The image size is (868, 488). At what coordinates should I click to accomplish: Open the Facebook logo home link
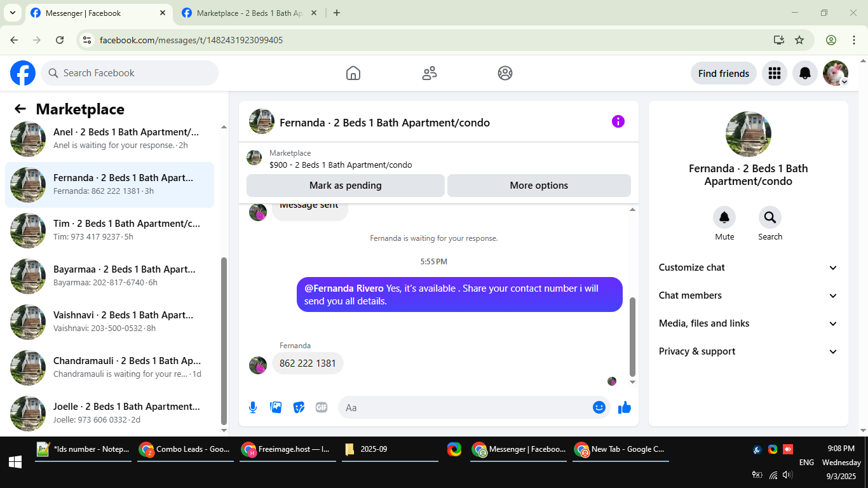coord(23,73)
